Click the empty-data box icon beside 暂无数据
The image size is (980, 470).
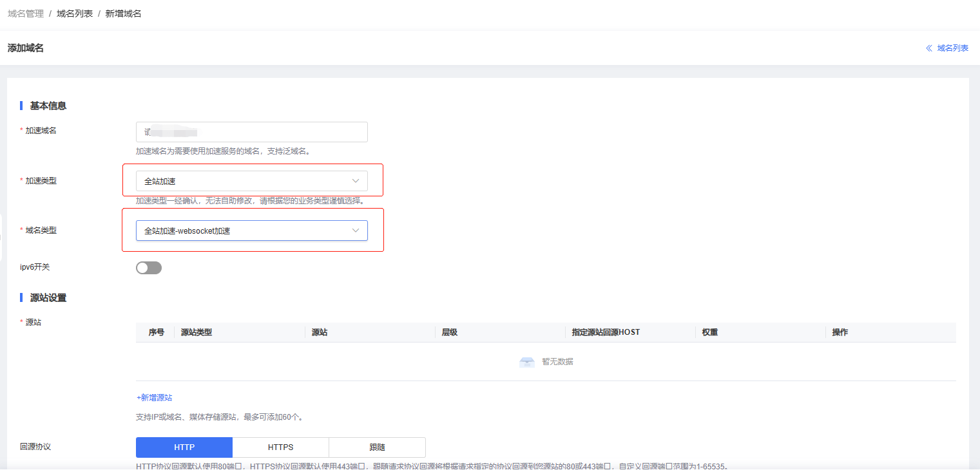pyautogui.click(x=527, y=362)
